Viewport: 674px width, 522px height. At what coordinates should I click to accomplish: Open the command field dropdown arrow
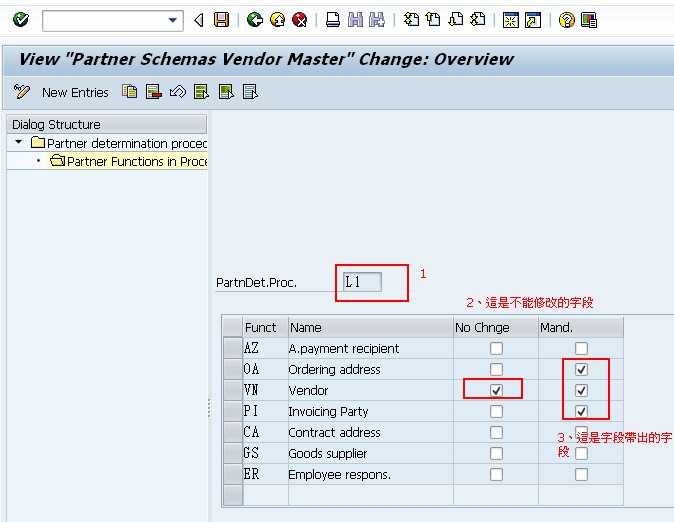pyautogui.click(x=173, y=20)
